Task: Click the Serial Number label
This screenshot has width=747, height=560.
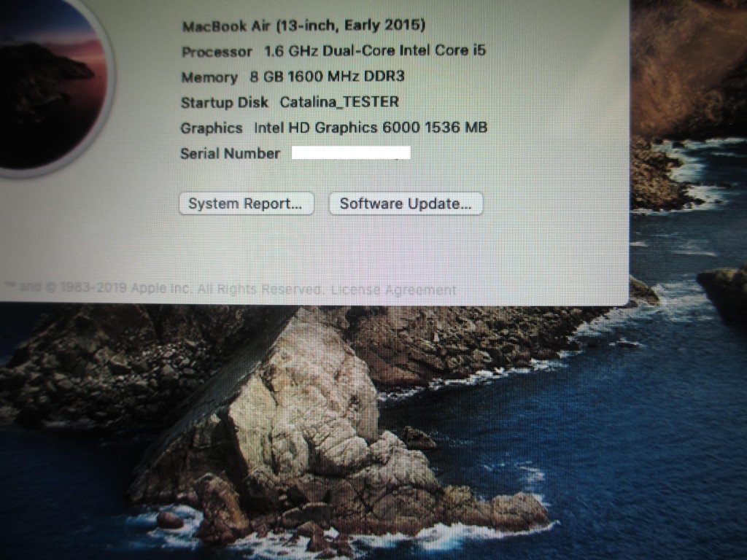Action: 230,153
